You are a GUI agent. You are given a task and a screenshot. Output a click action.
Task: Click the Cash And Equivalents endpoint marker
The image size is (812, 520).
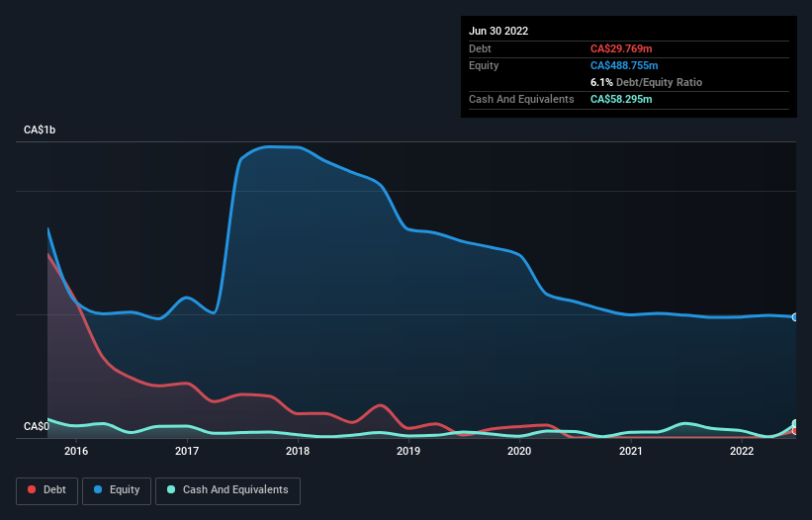point(795,424)
